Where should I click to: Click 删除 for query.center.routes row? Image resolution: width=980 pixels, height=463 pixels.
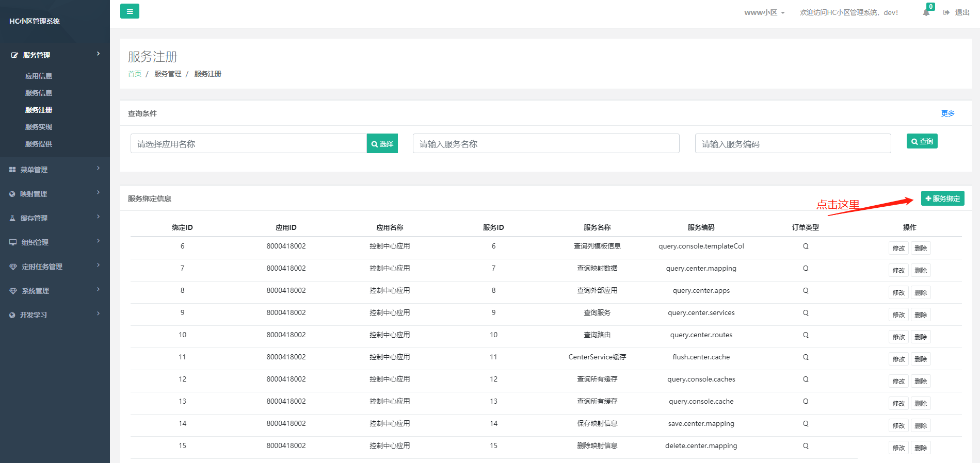921,337
